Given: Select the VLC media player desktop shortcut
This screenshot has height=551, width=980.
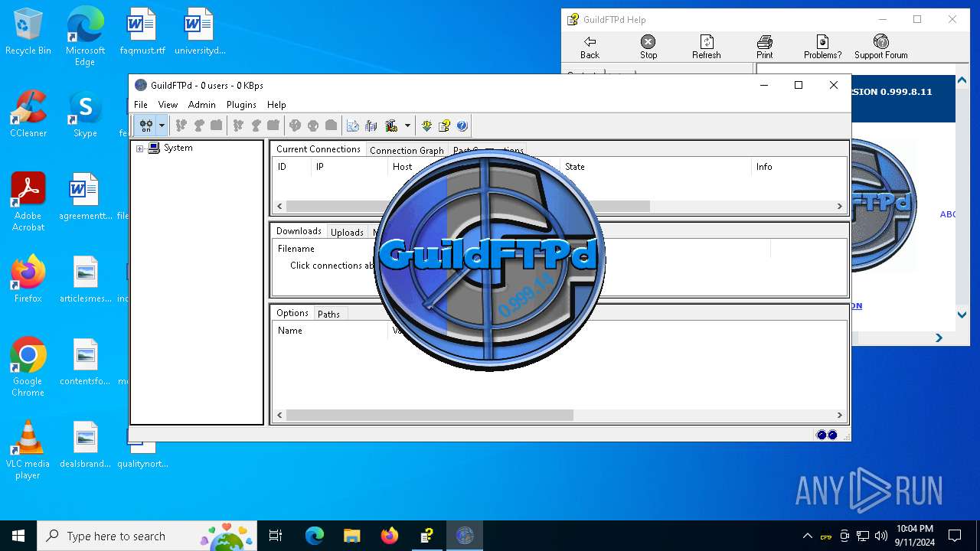Looking at the screenshot, I should (x=28, y=450).
